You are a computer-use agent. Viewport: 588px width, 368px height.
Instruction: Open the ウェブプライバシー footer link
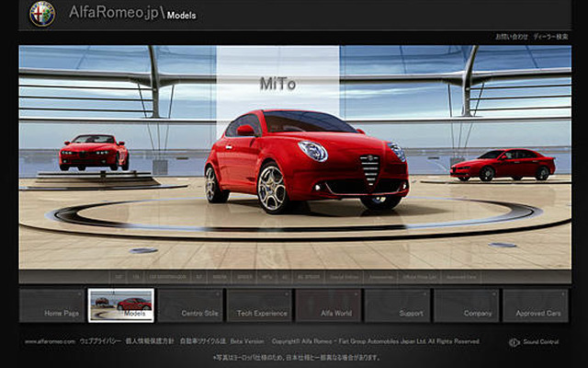tap(100, 341)
